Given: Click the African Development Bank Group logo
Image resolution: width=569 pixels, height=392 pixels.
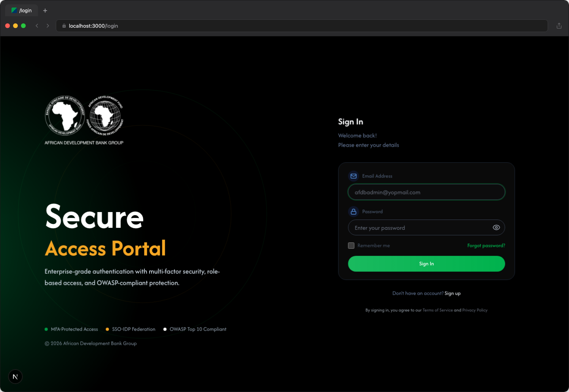Looking at the screenshot, I should click(84, 120).
